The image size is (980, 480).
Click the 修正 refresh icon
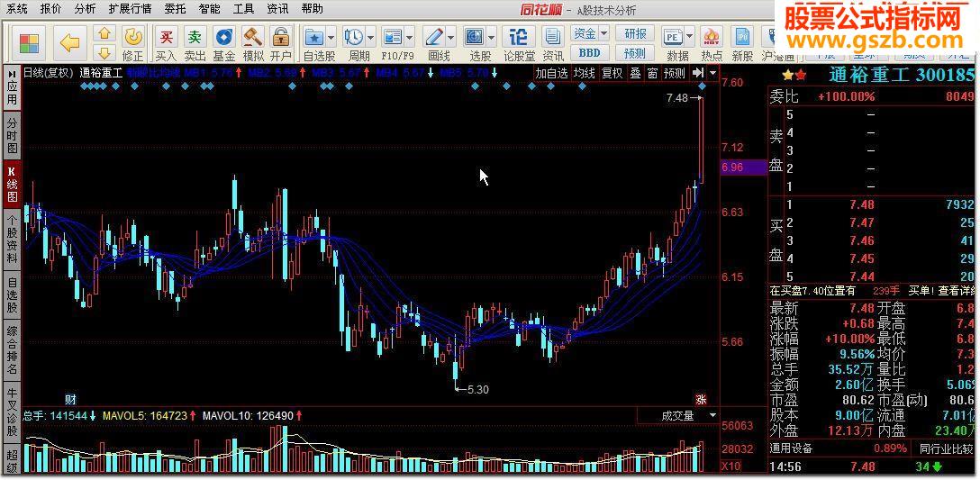pos(132,37)
